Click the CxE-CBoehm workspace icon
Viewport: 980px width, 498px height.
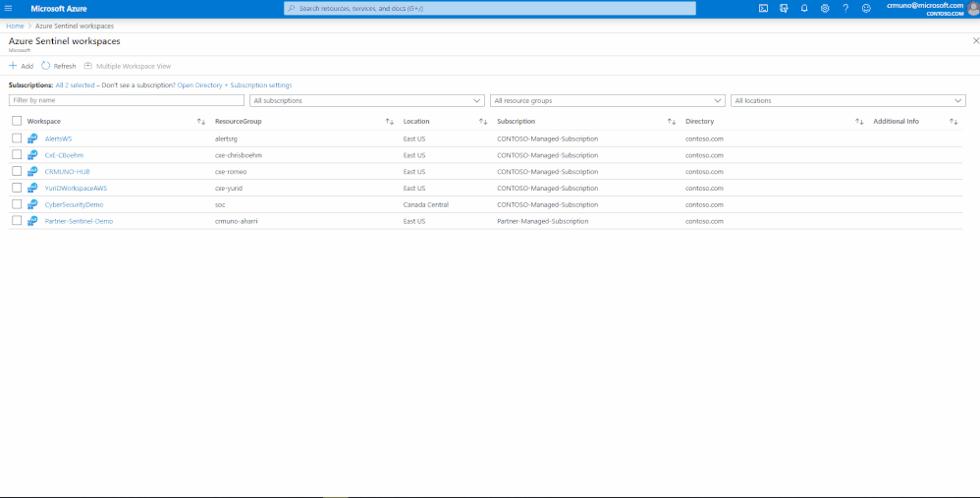(32, 155)
